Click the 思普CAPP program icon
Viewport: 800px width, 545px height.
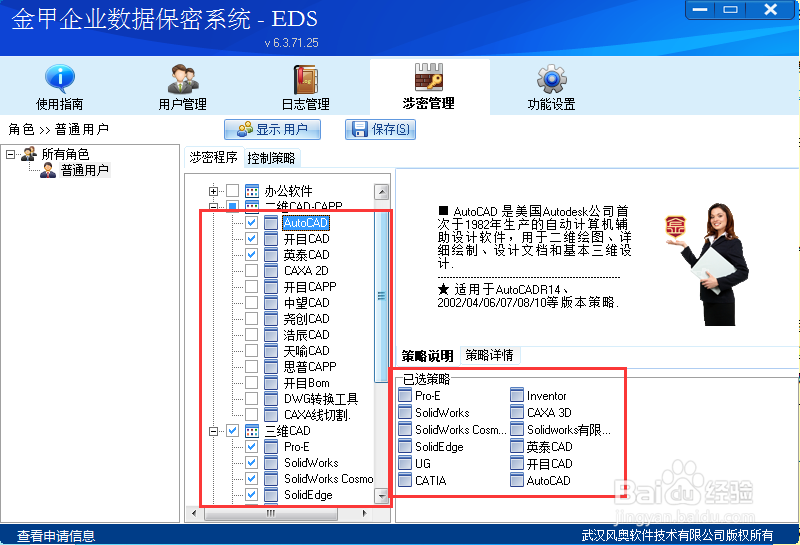pyautogui.click(x=271, y=366)
